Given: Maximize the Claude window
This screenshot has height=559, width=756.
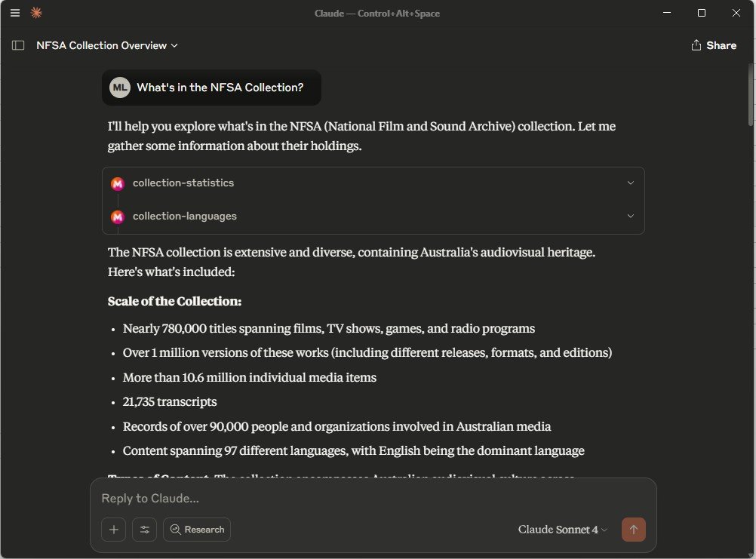Looking at the screenshot, I should [702, 13].
